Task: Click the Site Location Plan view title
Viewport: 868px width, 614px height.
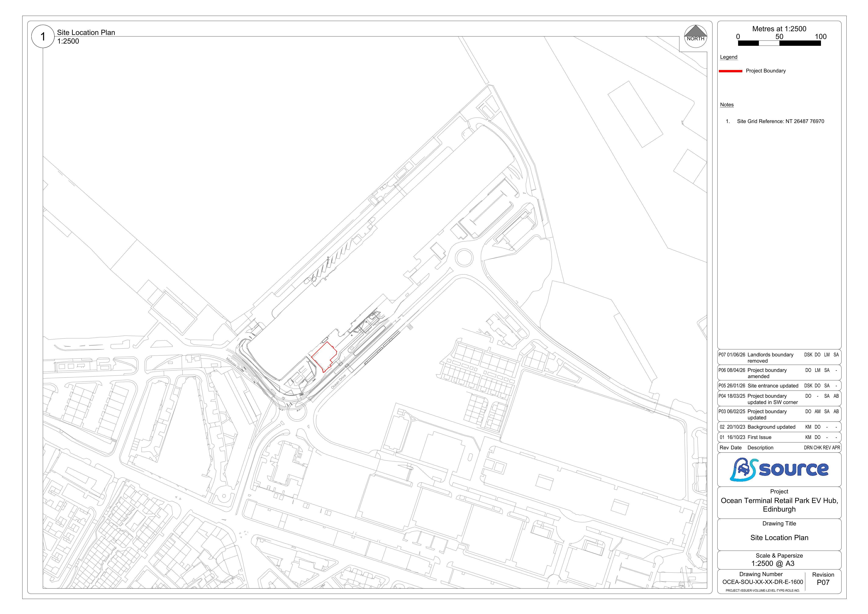Action: (x=86, y=32)
